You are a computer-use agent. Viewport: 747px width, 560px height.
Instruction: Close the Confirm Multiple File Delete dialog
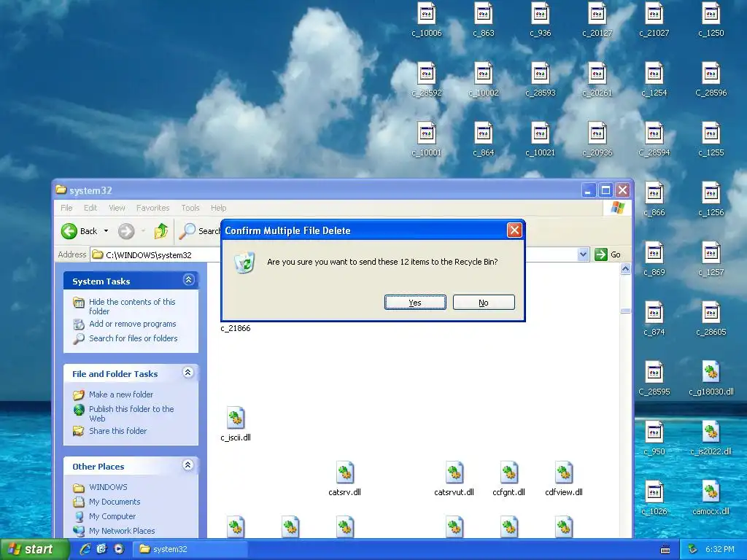(x=514, y=230)
